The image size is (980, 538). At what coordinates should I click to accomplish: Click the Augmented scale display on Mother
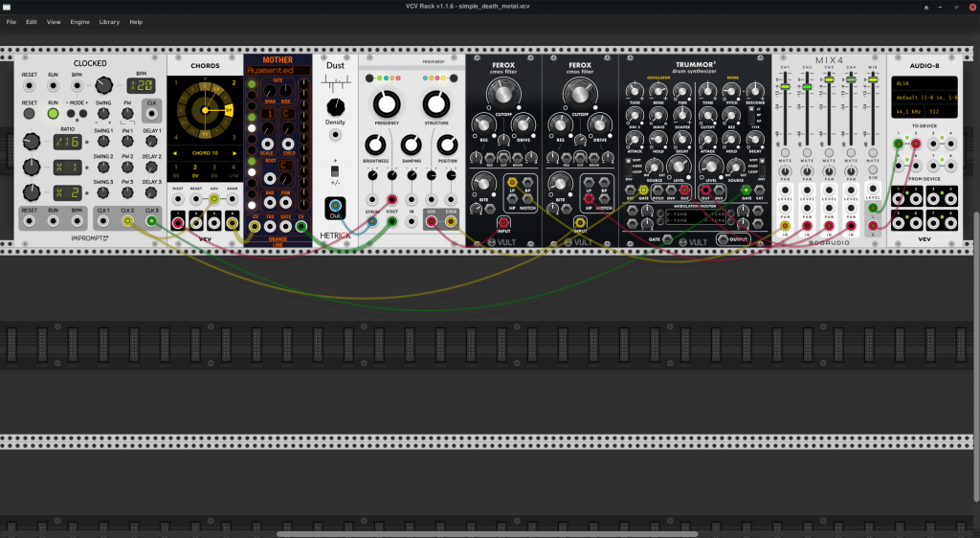(278, 71)
